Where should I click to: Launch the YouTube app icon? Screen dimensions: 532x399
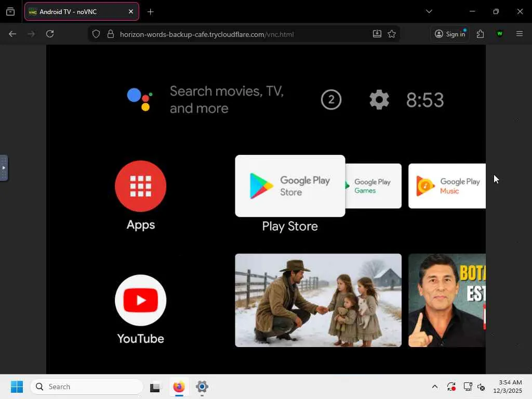click(x=140, y=300)
